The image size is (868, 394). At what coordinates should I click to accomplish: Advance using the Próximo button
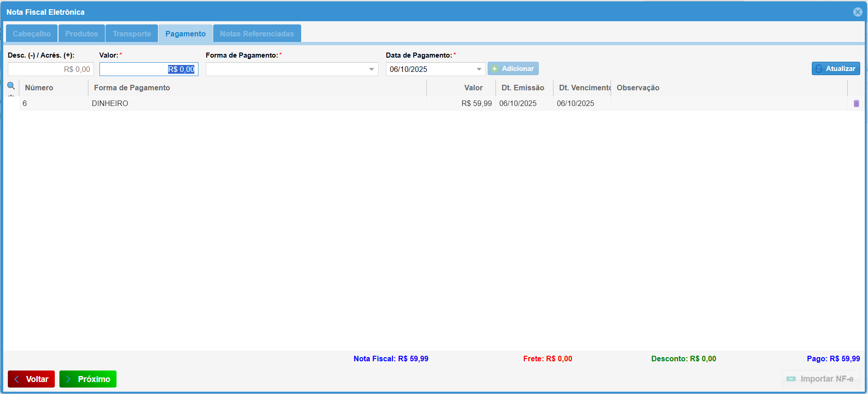(88, 379)
